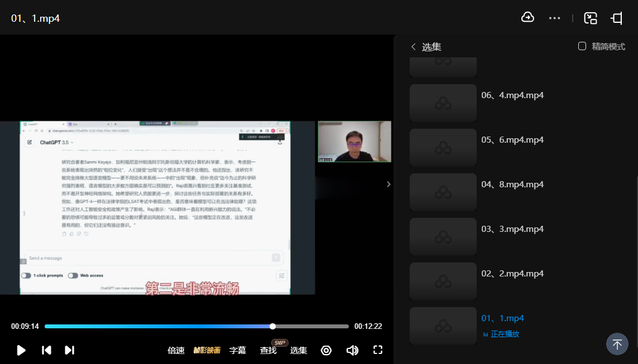Screen dimensions: 638x364
Task: Click the cloud transfer icon in header
Action: tap(527, 18)
